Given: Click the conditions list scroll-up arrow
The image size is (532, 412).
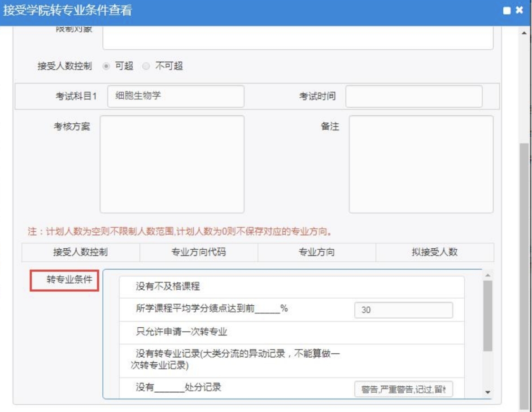Looking at the screenshot, I should tap(488, 275).
